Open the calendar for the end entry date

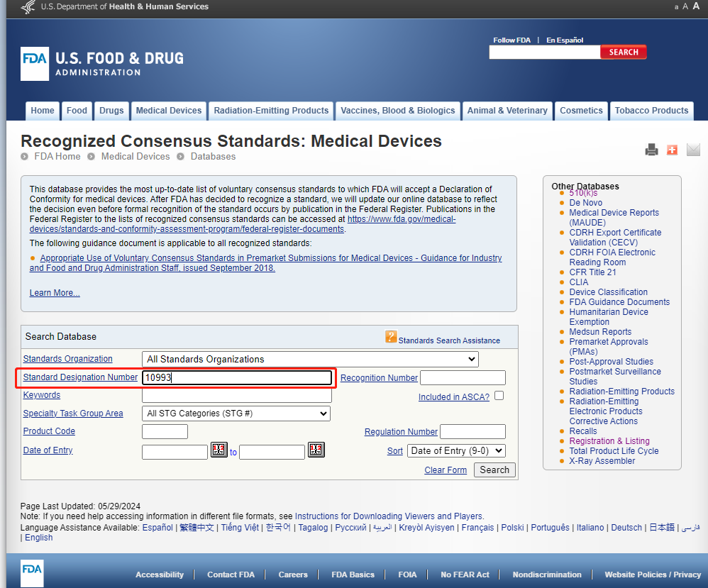click(316, 450)
